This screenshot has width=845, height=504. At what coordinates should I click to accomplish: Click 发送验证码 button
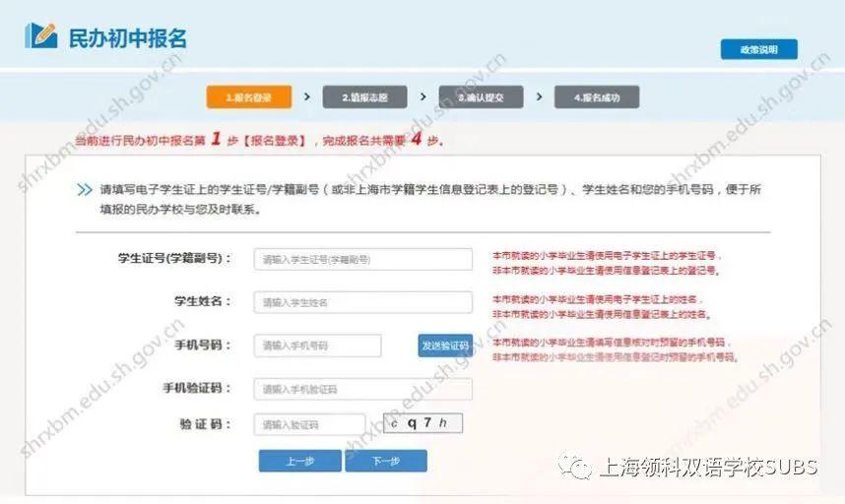tap(445, 346)
